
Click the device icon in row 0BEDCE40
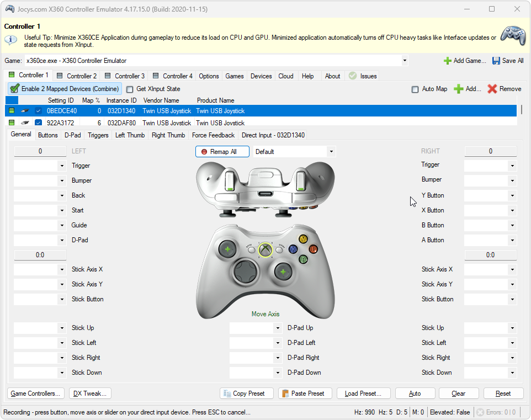click(x=25, y=111)
